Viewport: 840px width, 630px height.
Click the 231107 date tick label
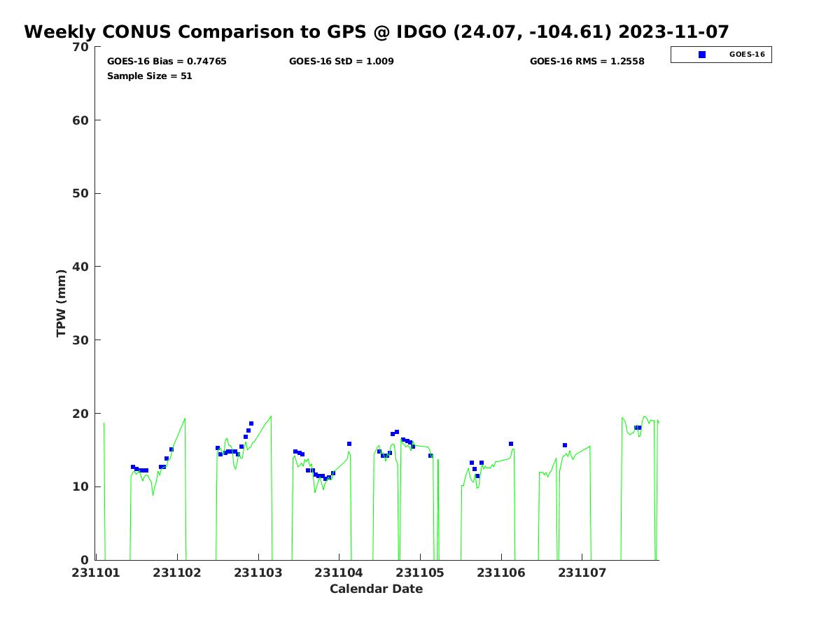[x=582, y=573]
